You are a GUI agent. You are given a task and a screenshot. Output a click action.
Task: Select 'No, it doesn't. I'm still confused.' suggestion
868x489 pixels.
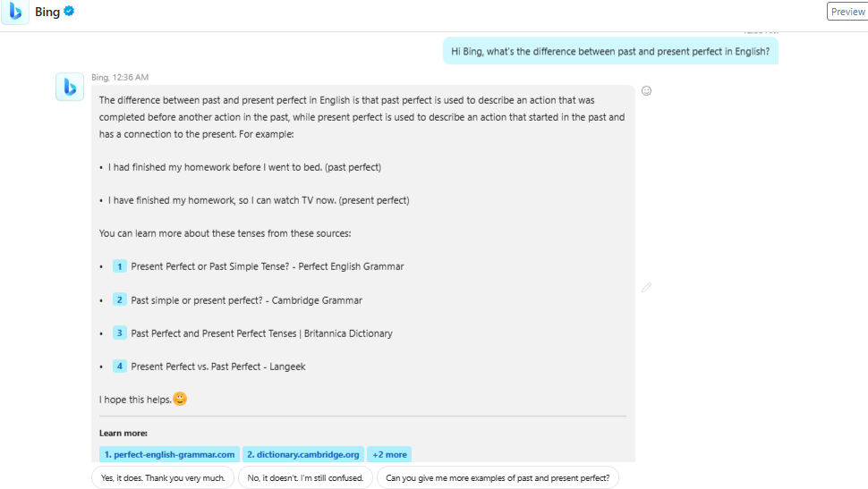tap(305, 478)
